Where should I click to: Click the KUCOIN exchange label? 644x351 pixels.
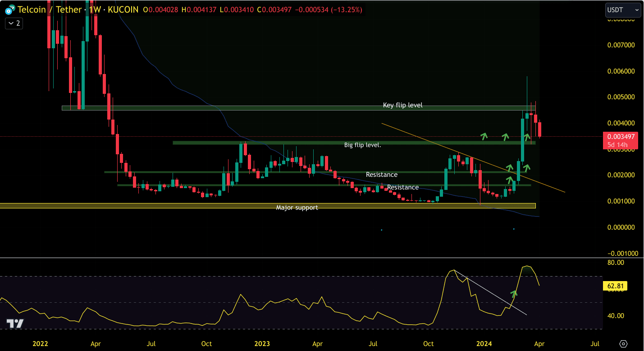pos(123,9)
